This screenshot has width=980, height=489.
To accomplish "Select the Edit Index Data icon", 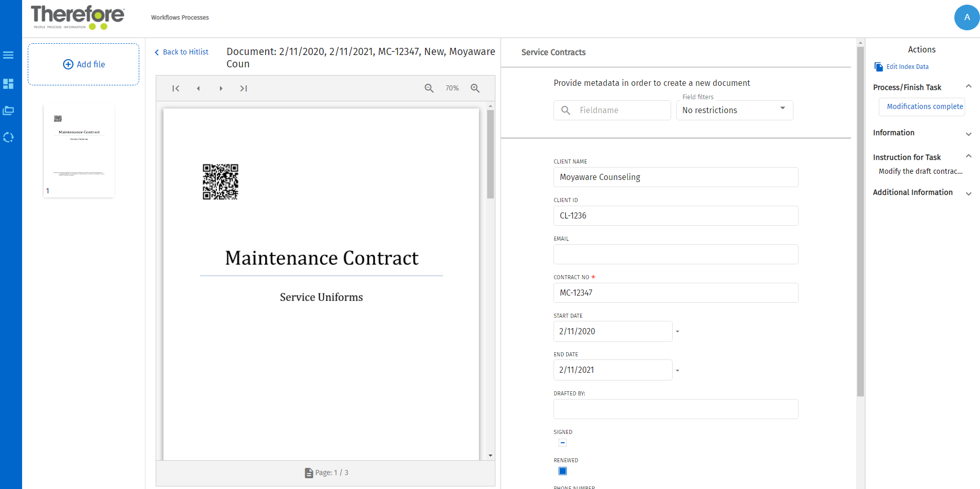I will tap(878, 66).
